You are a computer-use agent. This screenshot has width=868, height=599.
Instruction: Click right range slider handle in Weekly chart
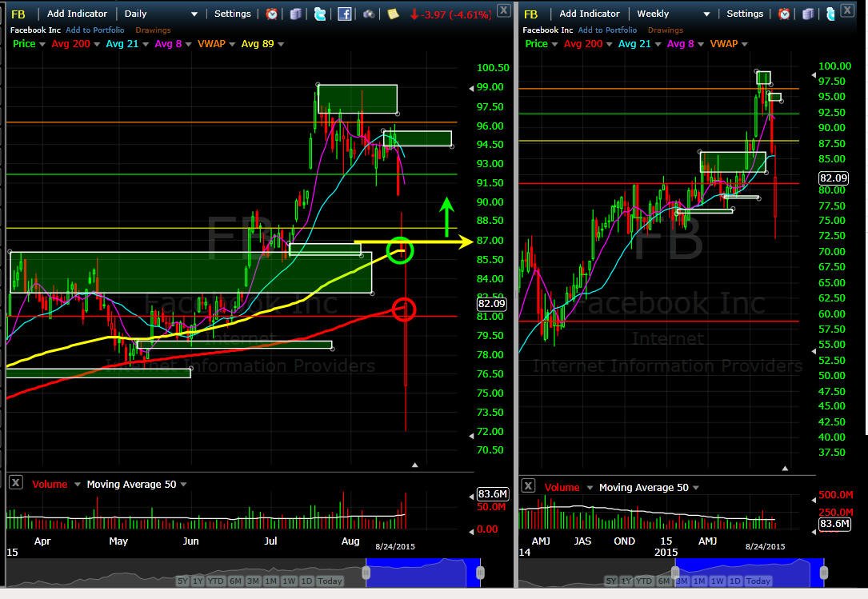824,573
